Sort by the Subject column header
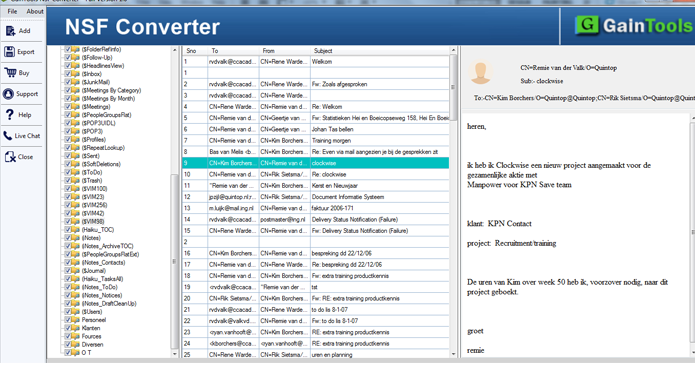This screenshot has height=366, width=695. pos(379,51)
